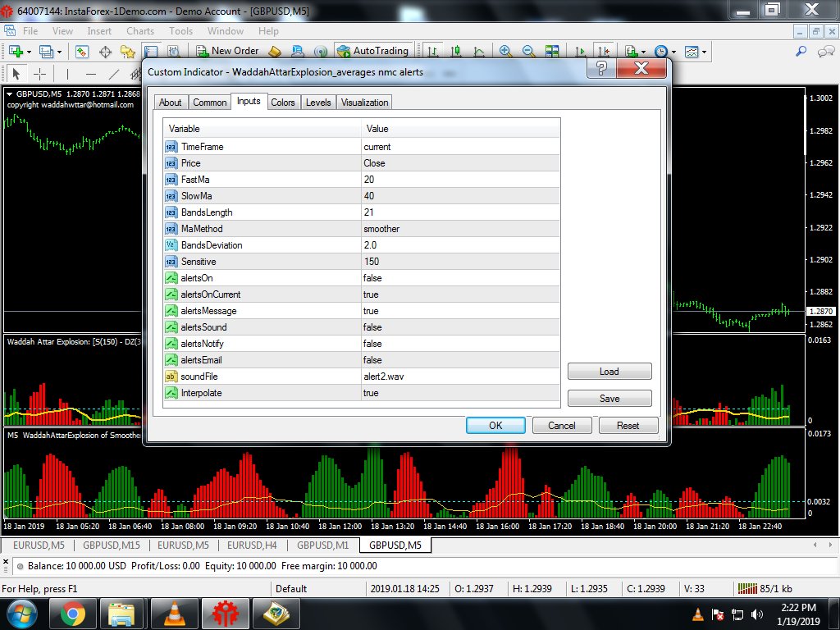This screenshot has height=630, width=840.
Task: Edit the soundFile value alert2.wav
Action: point(460,377)
